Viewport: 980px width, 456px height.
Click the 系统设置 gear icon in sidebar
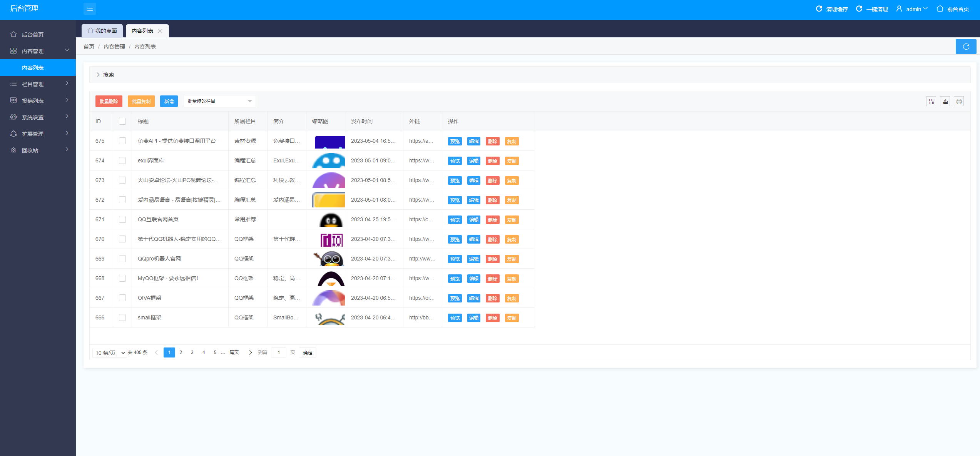13,117
